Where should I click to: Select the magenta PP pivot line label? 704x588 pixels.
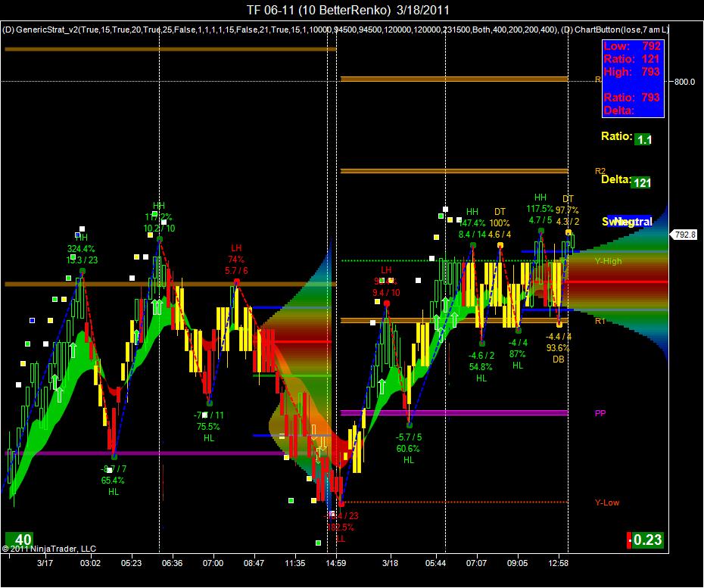pos(600,413)
